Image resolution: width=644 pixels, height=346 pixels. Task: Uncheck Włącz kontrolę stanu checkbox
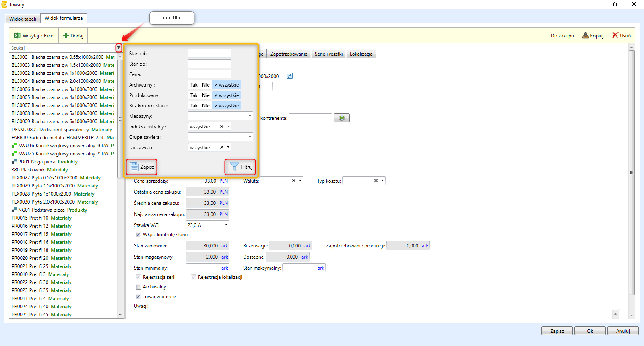138,235
